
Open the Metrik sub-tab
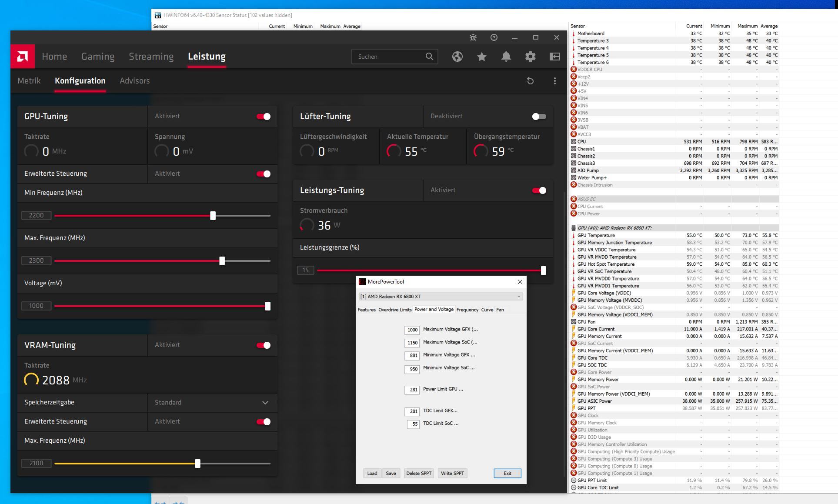[29, 81]
